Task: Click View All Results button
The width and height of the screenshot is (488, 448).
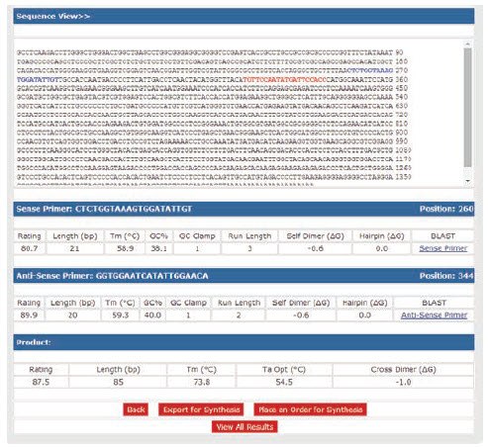Action: click(x=244, y=427)
